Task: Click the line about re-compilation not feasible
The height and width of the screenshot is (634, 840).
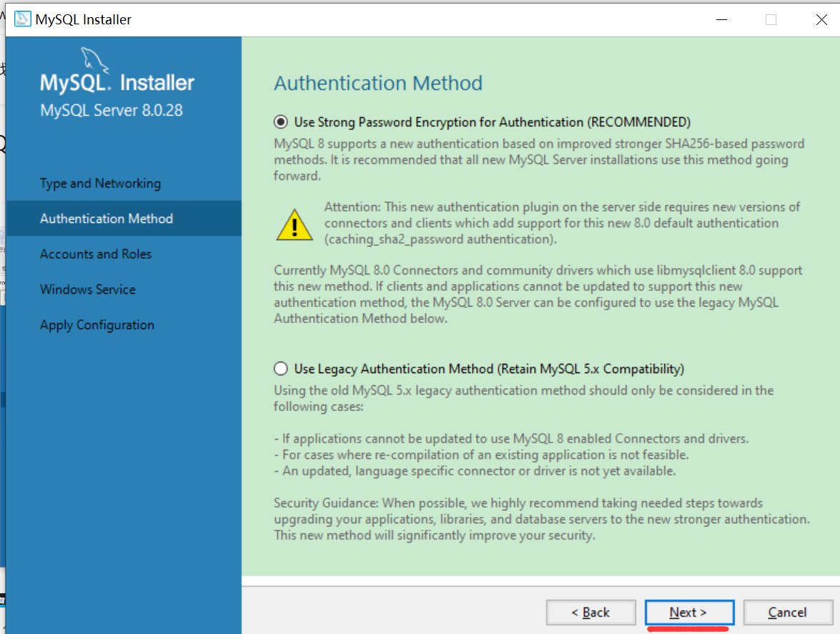Action: coord(481,455)
